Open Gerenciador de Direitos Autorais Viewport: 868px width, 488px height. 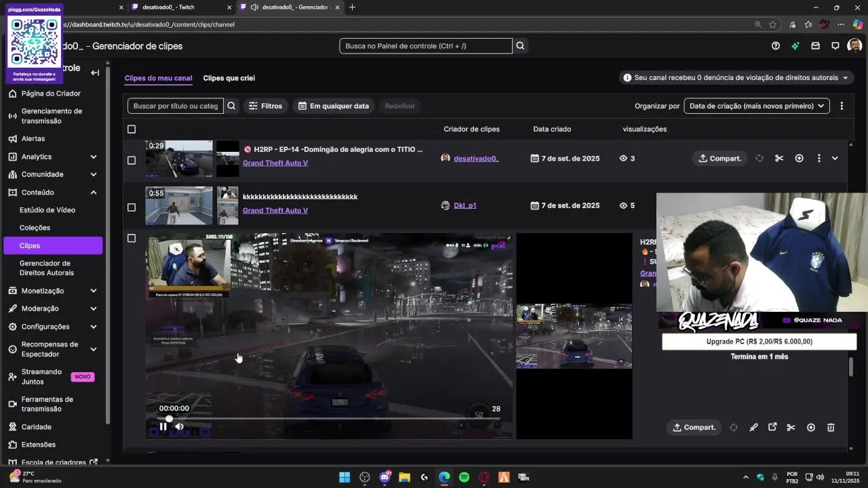click(47, 268)
